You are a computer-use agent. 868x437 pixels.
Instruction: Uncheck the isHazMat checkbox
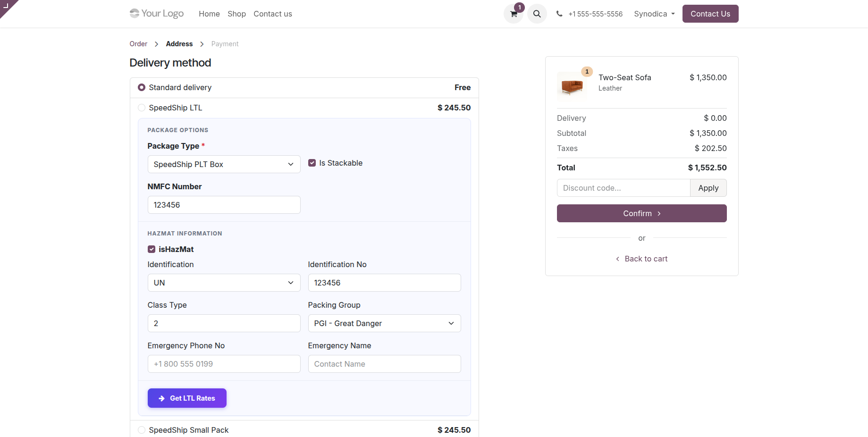pos(152,249)
